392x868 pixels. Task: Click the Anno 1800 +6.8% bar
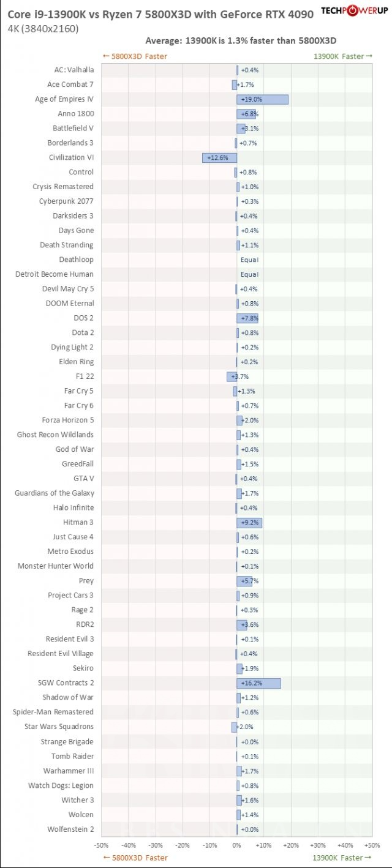(x=246, y=114)
